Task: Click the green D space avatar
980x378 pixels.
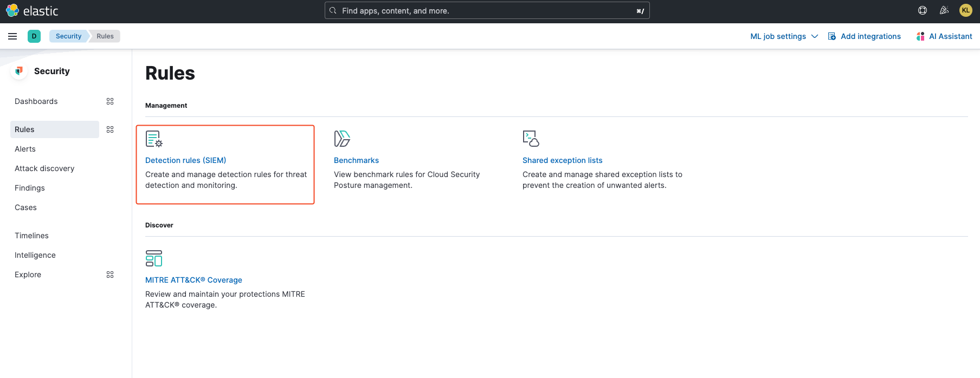Action: 34,36
